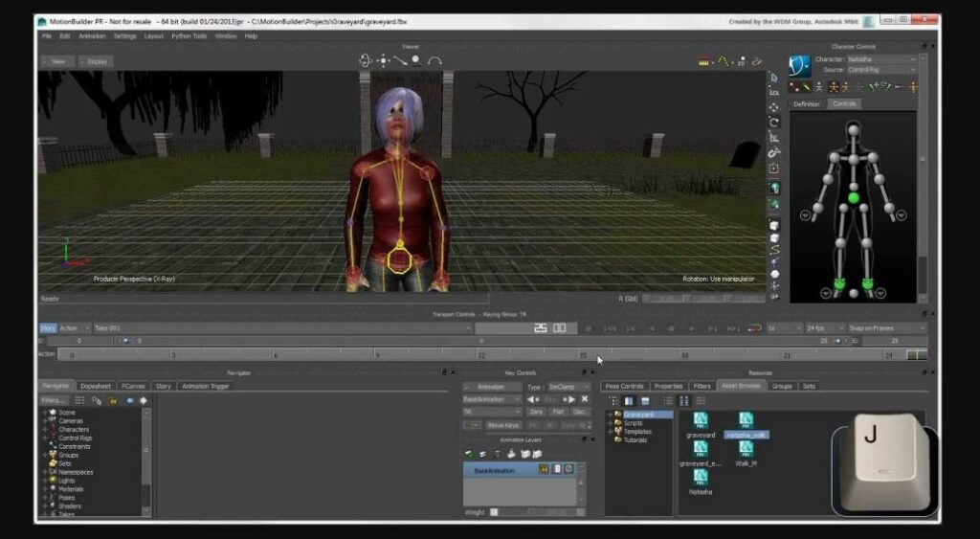Toggle mute on BaseAnimation layer

click(568, 469)
